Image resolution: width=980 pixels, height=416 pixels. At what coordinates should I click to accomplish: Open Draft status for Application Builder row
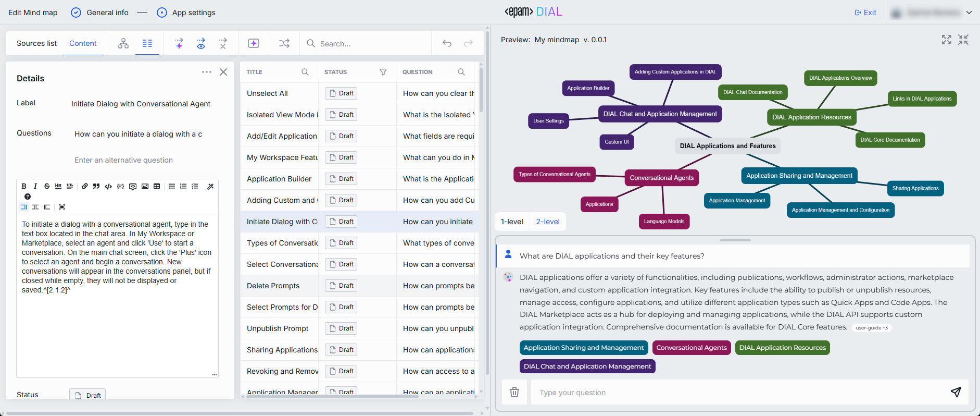(x=341, y=179)
